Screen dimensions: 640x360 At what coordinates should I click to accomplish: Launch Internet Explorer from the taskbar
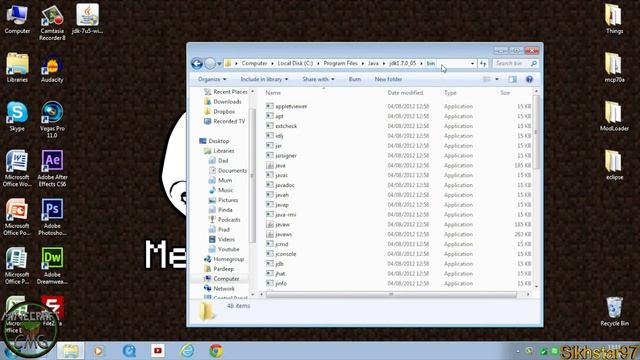tap(187, 351)
